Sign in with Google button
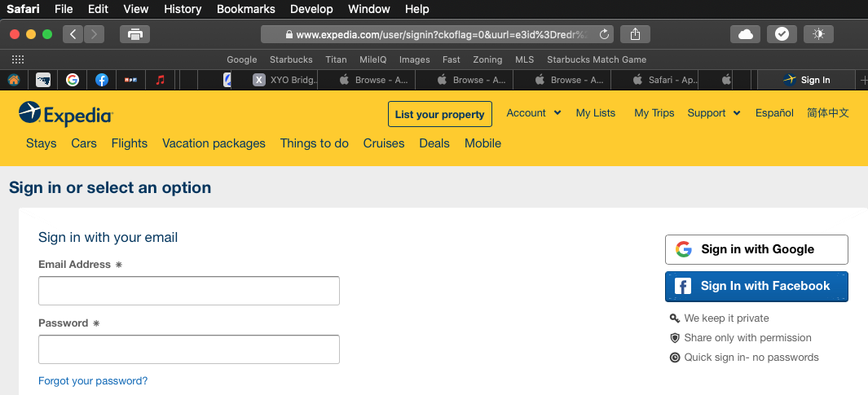 pyautogui.click(x=756, y=249)
